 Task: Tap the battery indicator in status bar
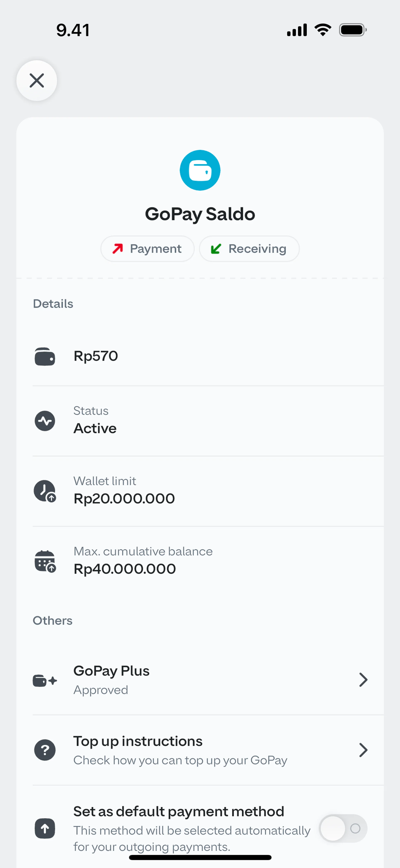(352, 30)
